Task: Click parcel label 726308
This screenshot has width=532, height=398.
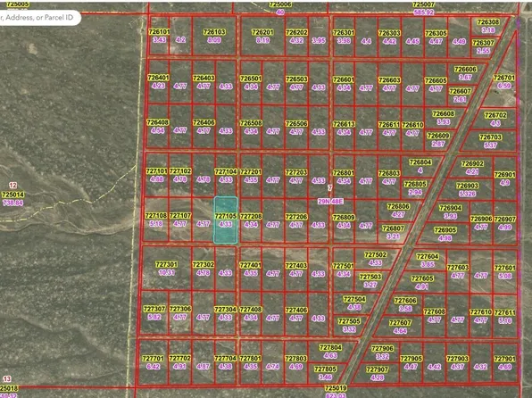Action: pos(488,22)
